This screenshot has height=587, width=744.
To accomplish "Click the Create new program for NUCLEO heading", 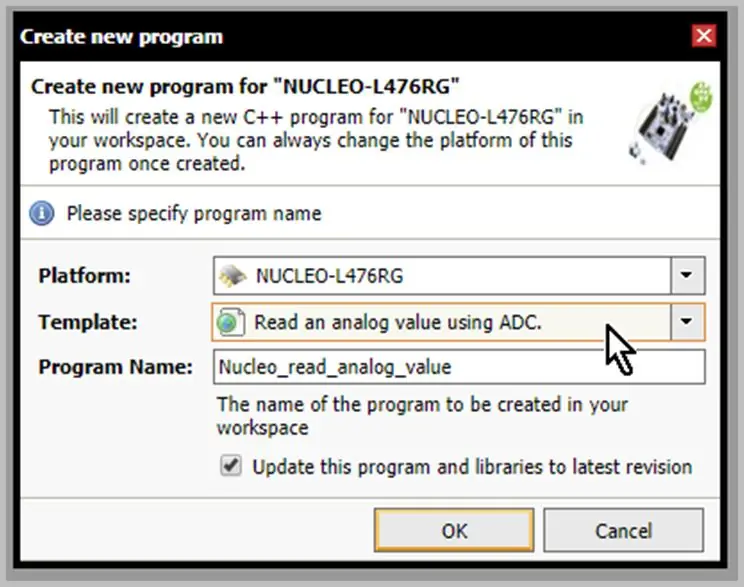I will tap(245, 87).
